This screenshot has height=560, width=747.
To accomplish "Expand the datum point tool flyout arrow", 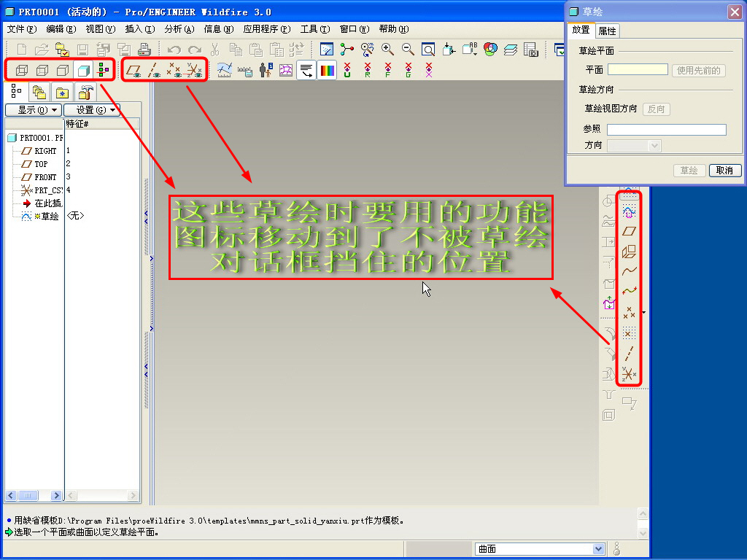I will point(644,313).
